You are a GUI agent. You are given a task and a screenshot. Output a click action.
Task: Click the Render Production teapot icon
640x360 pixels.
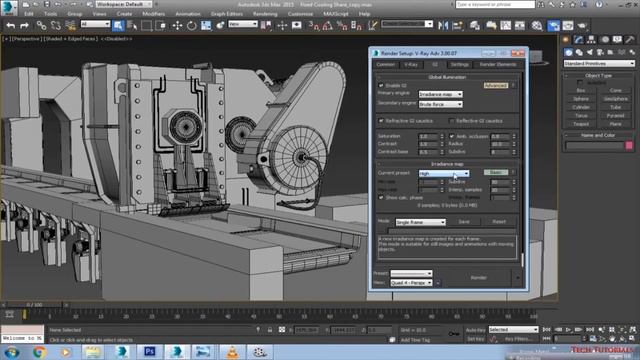tap(582, 25)
